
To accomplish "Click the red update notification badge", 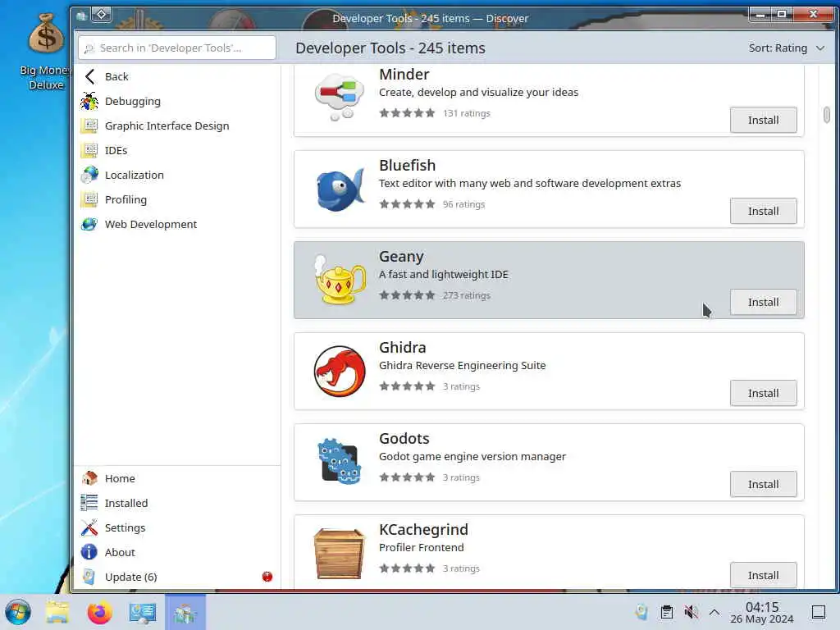I will pyautogui.click(x=267, y=577).
